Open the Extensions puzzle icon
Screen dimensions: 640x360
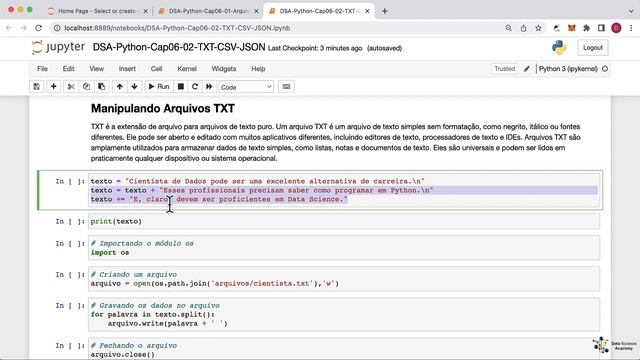(587, 28)
